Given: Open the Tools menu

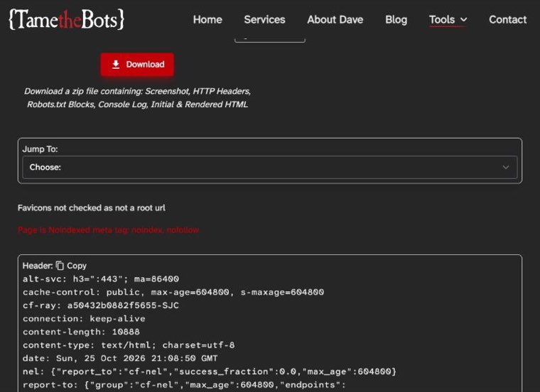Looking at the screenshot, I should point(448,20).
